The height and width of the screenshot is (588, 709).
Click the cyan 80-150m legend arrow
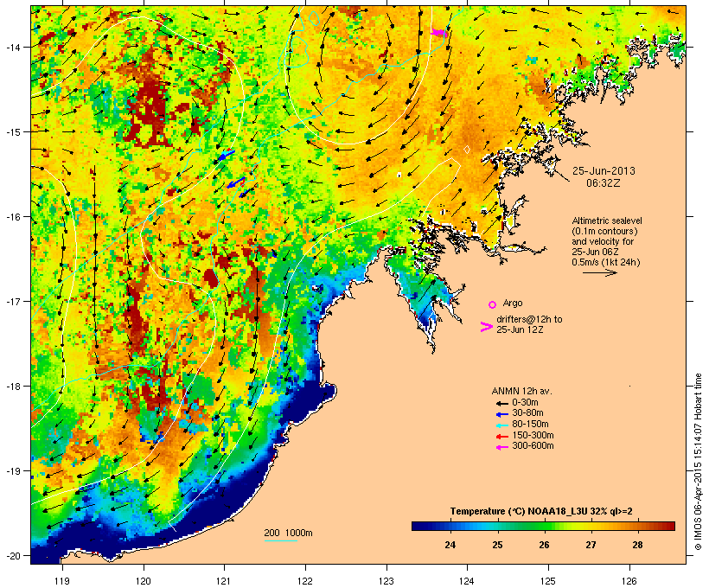tap(502, 425)
